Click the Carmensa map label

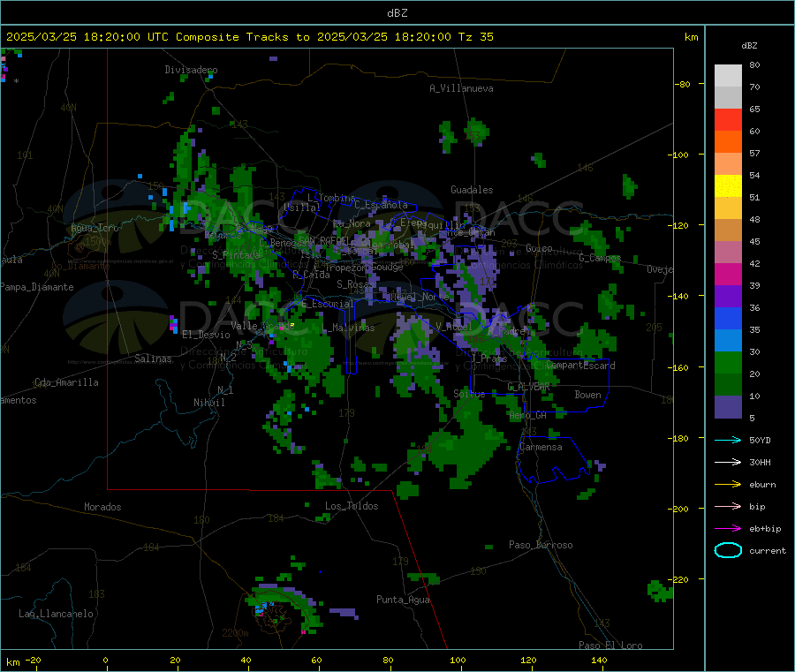coord(541,447)
